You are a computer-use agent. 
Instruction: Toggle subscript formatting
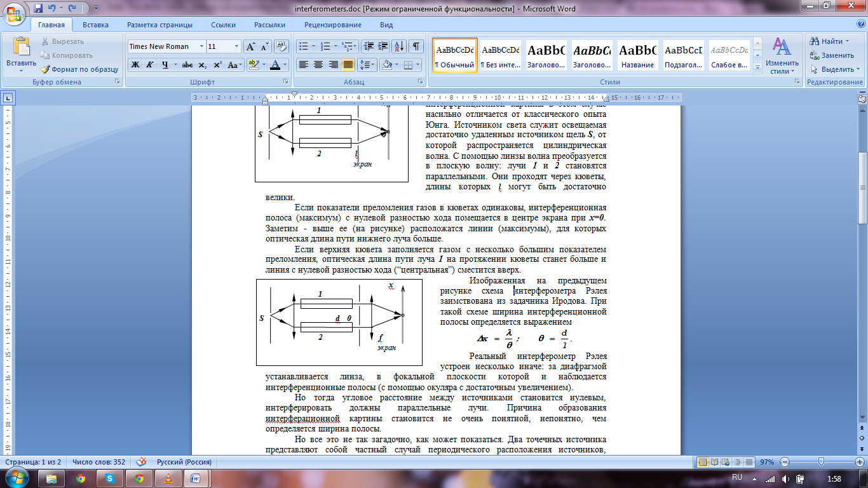(202, 65)
